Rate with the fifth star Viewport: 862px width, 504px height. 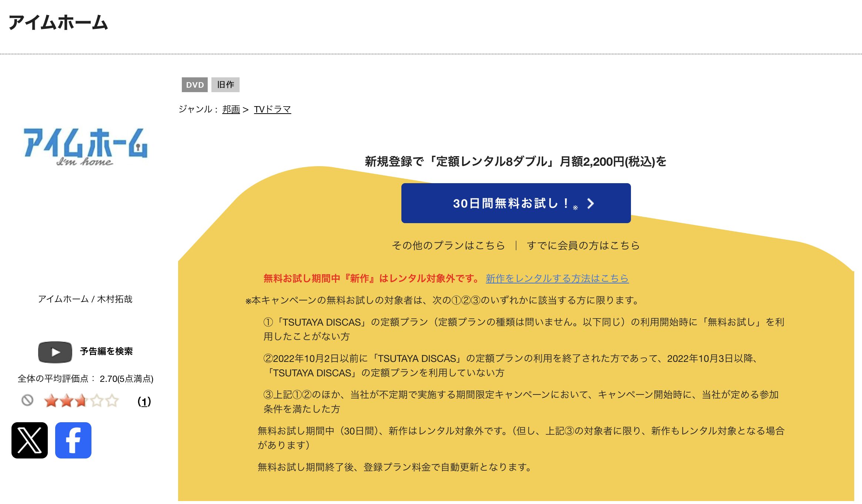(x=112, y=401)
